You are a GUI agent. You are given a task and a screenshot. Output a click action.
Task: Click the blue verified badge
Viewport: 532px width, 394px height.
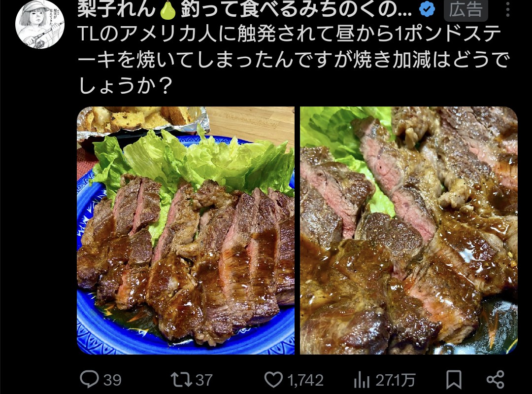[427, 9]
